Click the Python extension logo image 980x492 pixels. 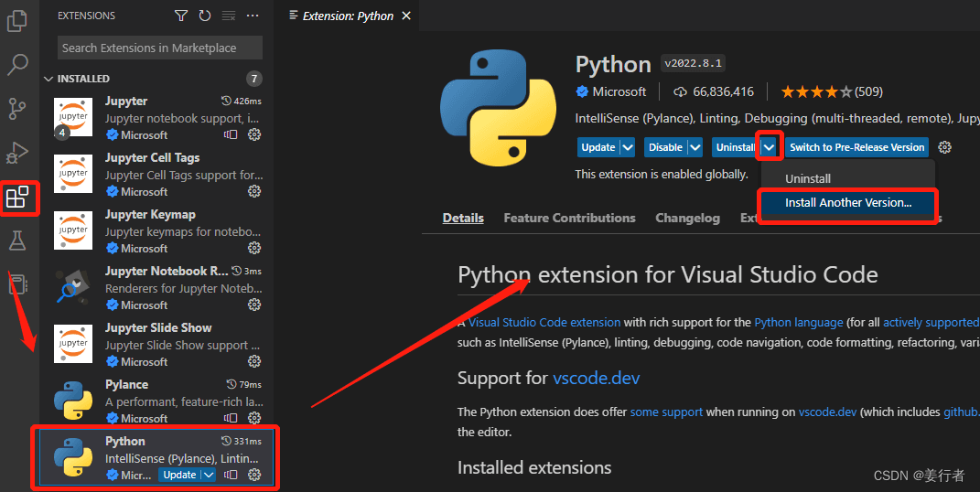click(x=498, y=108)
